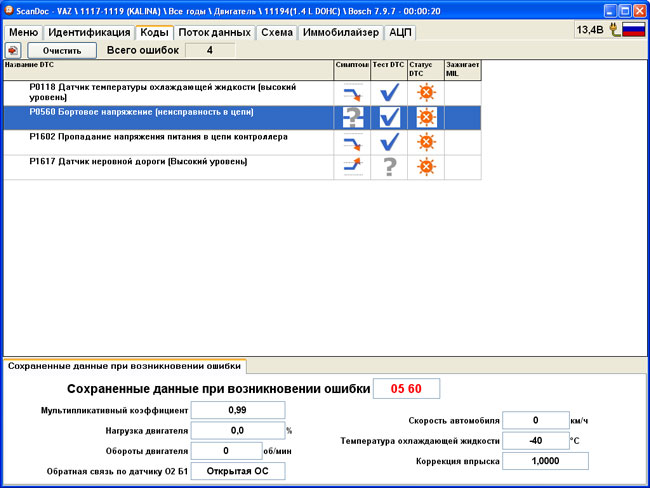The width and height of the screenshot is (650, 488).
Task: Go to the Иммобилайзер tab
Action: (x=339, y=32)
